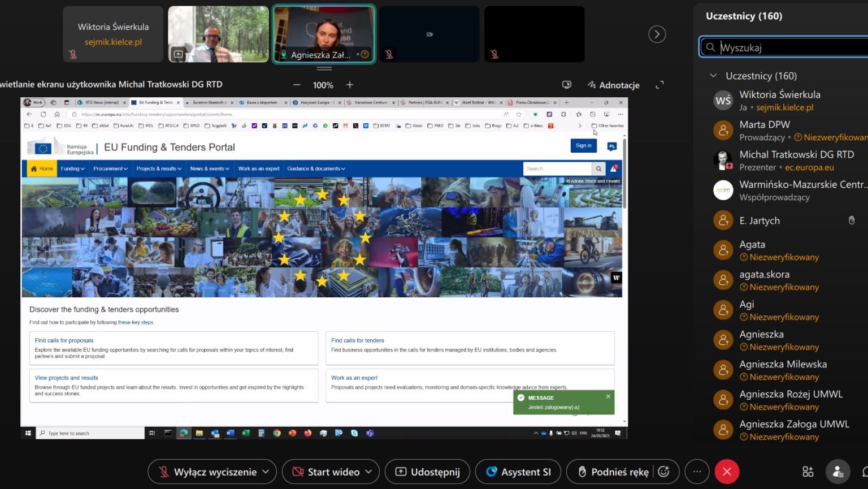
Task: Toggle the participants panel icon
Action: click(x=837, y=472)
